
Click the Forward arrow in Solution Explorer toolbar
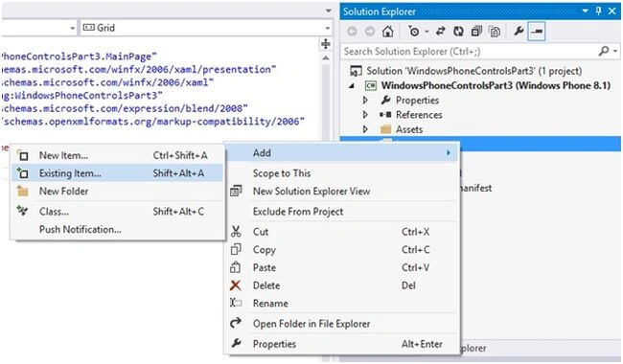pyautogui.click(x=370, y=31)
